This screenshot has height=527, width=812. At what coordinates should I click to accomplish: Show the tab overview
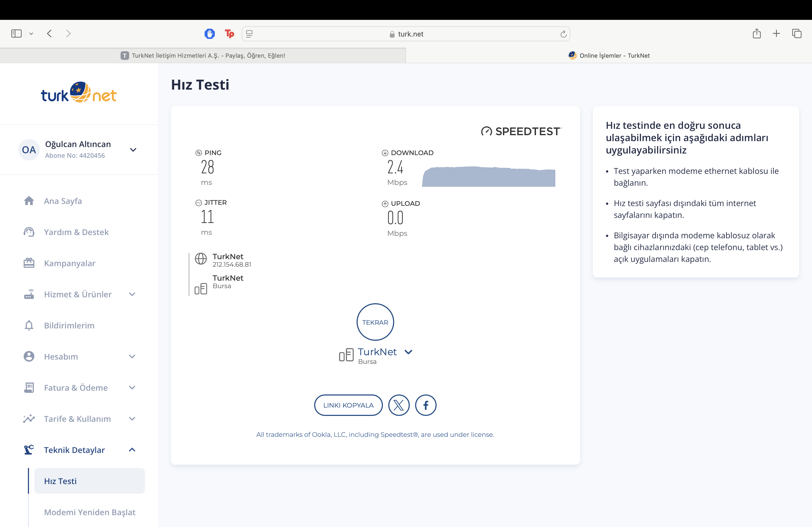797,33
